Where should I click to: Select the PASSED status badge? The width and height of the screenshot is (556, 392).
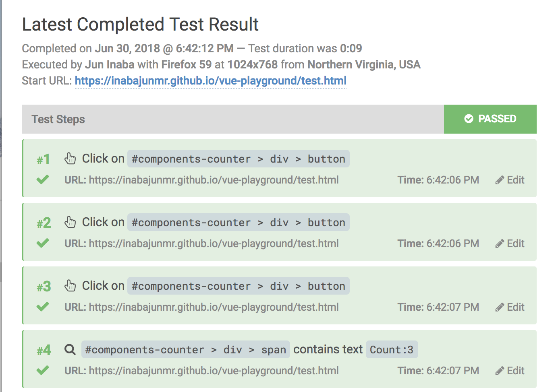(490, 119)
